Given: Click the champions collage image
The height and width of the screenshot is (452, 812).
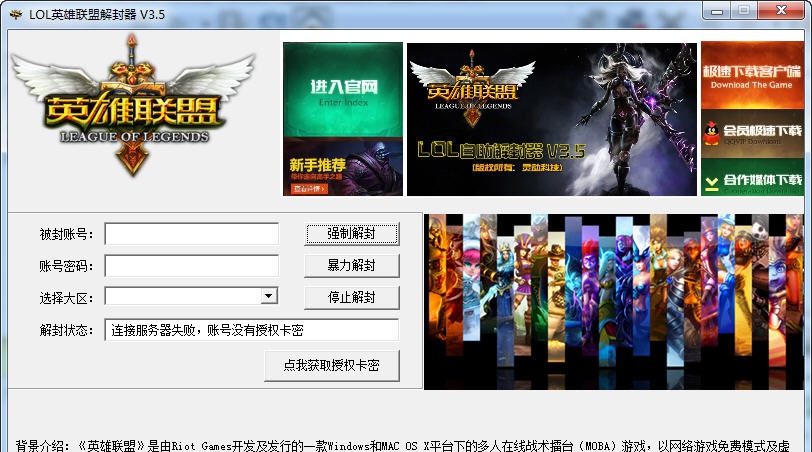Looking at the screenshot, I should pos(614,301).
